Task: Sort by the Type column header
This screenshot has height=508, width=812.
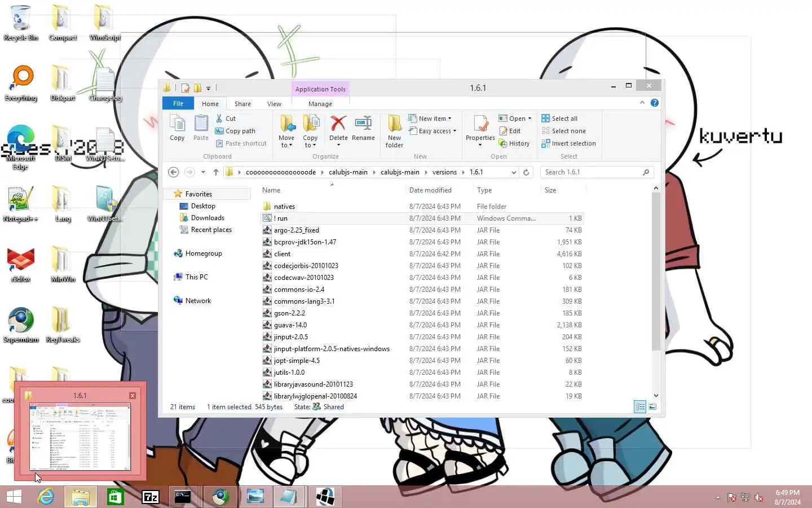Action: click(x=507, y=190)
